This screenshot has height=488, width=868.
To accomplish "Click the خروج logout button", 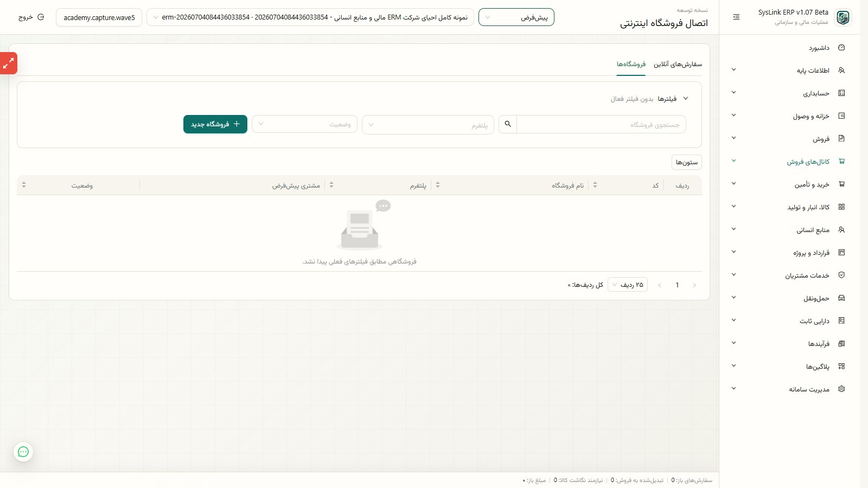I will tap(31, 17).
